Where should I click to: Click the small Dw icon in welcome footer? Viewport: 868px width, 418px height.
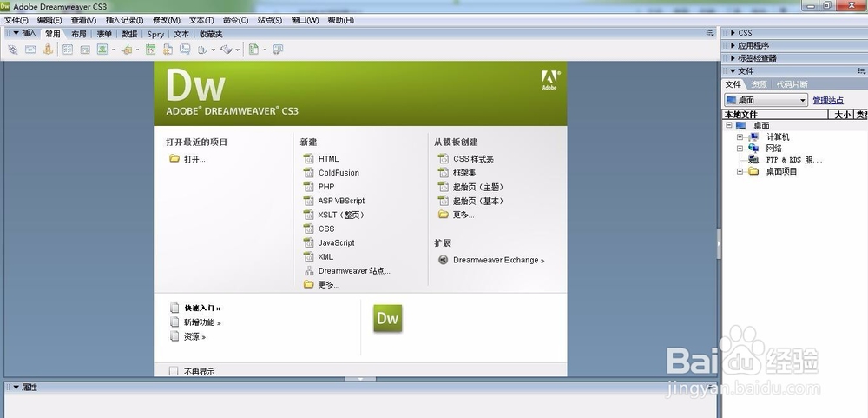coord(387,318)
